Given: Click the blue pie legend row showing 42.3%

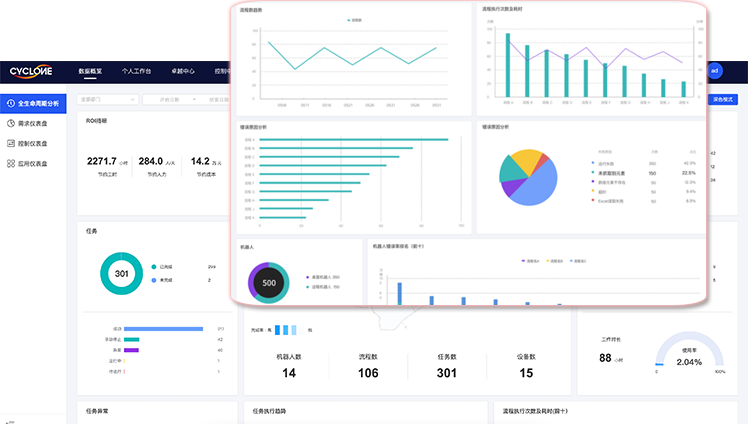Looking at the screenshot, I should [644, 164].
